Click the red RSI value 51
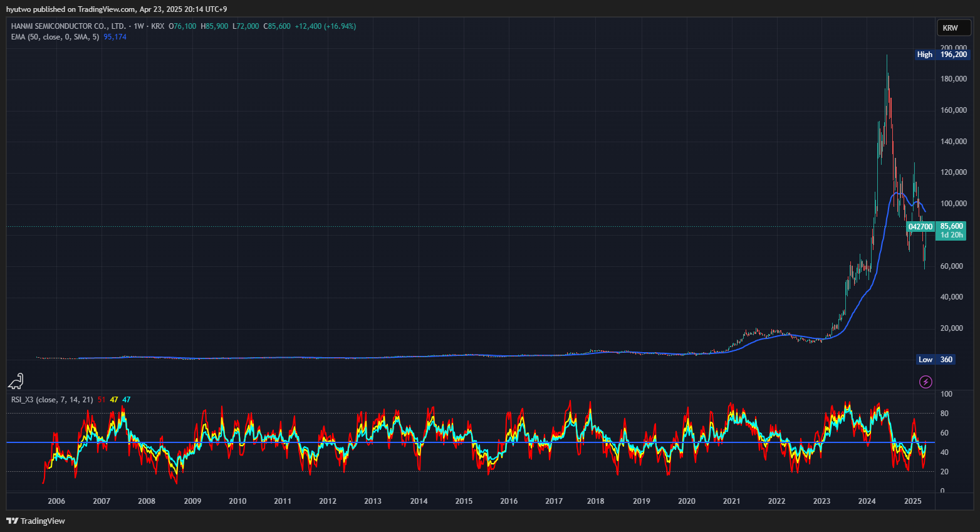 click(x=102, y=400)
